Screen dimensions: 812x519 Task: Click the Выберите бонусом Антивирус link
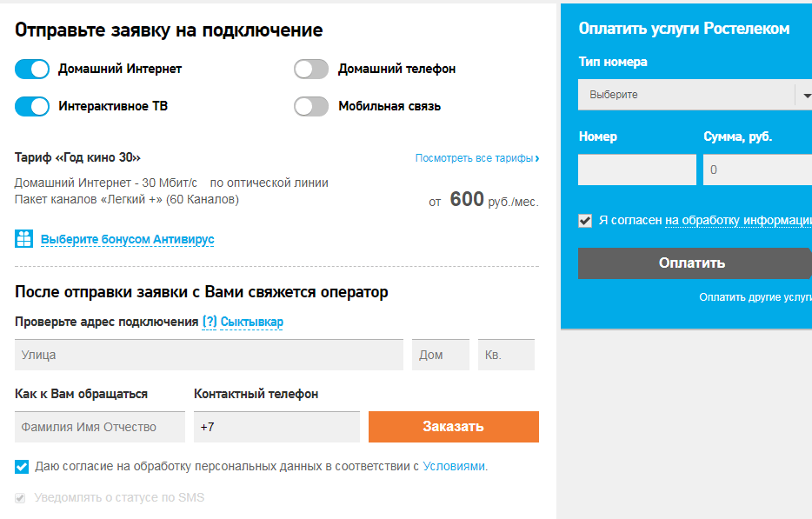[127, 239]
